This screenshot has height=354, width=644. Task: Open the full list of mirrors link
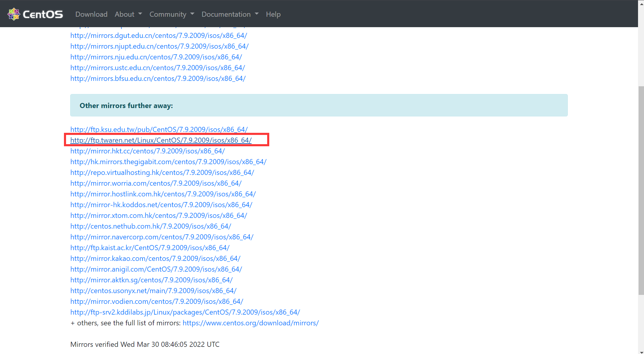(250, 323)
